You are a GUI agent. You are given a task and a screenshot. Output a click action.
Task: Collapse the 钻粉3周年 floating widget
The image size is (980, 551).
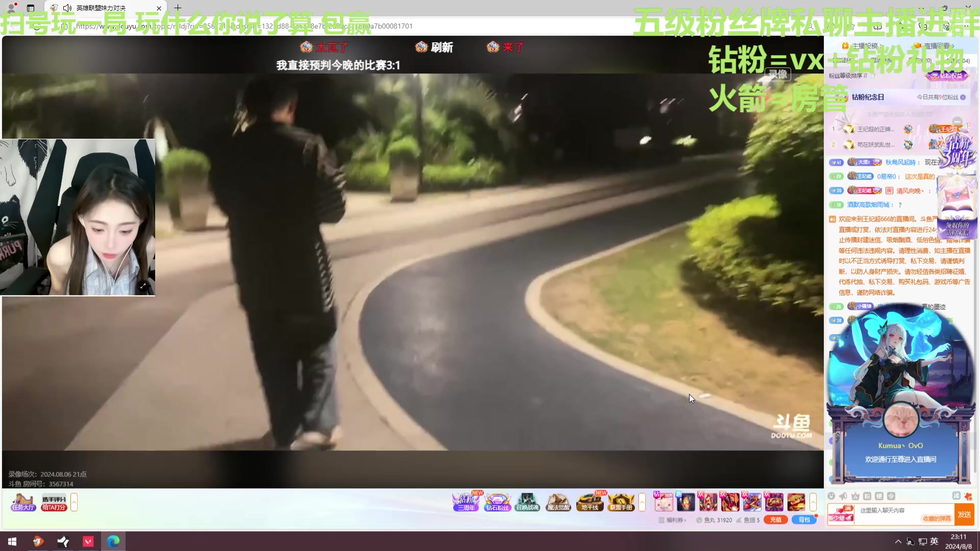click(x=957, y=121)
